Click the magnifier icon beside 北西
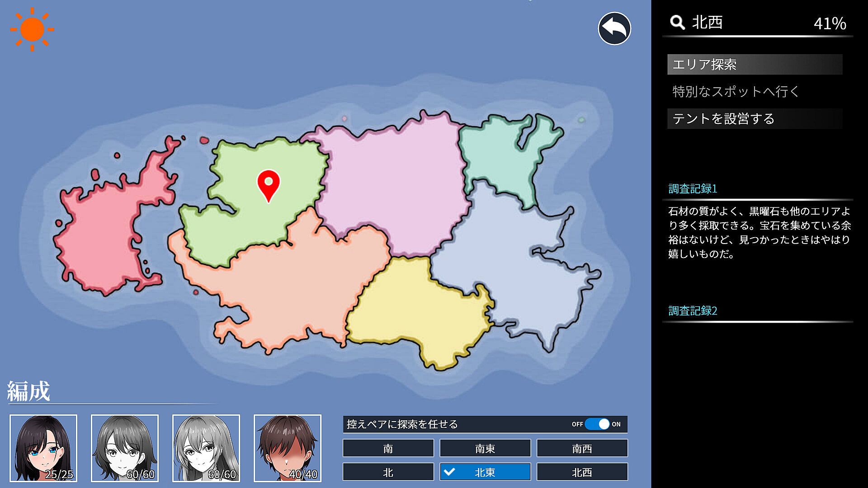The height and width of the screenshot is (488, 868). [677, 22]
